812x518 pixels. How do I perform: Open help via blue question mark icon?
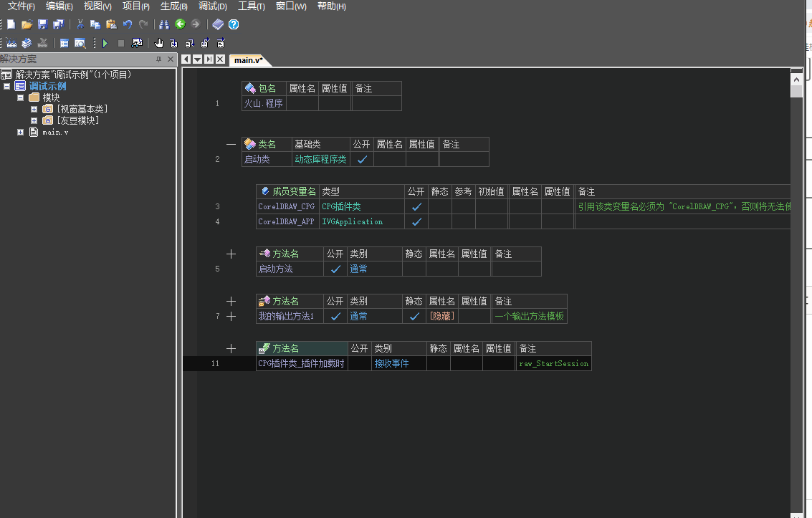pyautogui.click(x=234, y=24)
